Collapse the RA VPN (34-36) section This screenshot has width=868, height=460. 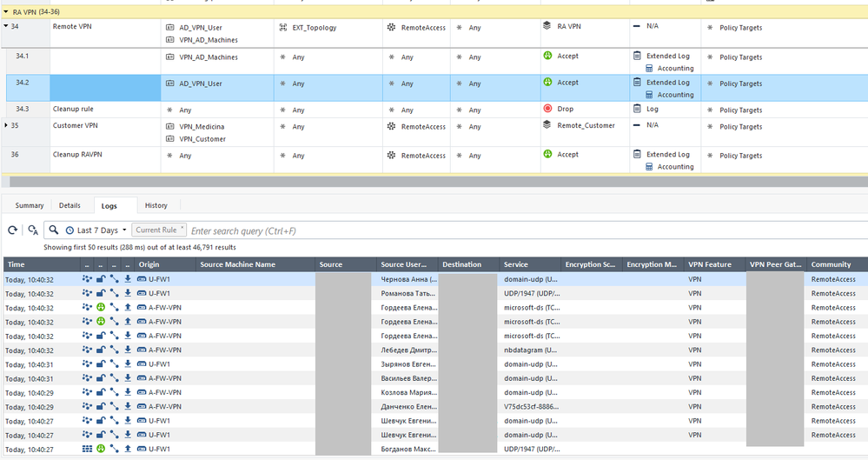coord(6,11)
